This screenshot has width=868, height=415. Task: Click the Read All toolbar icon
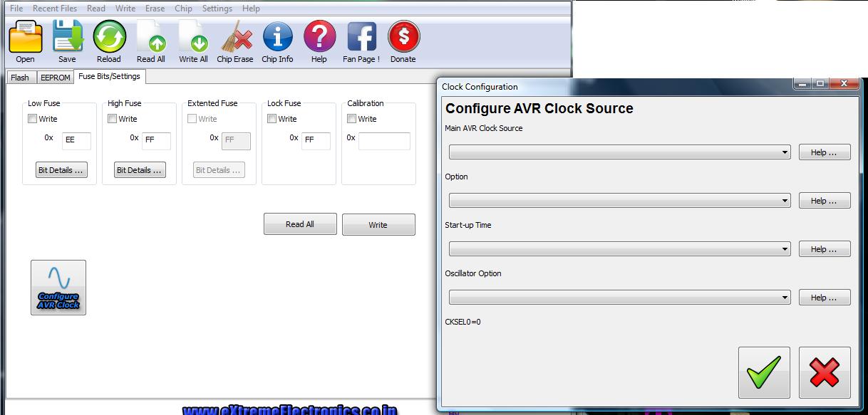tap(151, 37)
